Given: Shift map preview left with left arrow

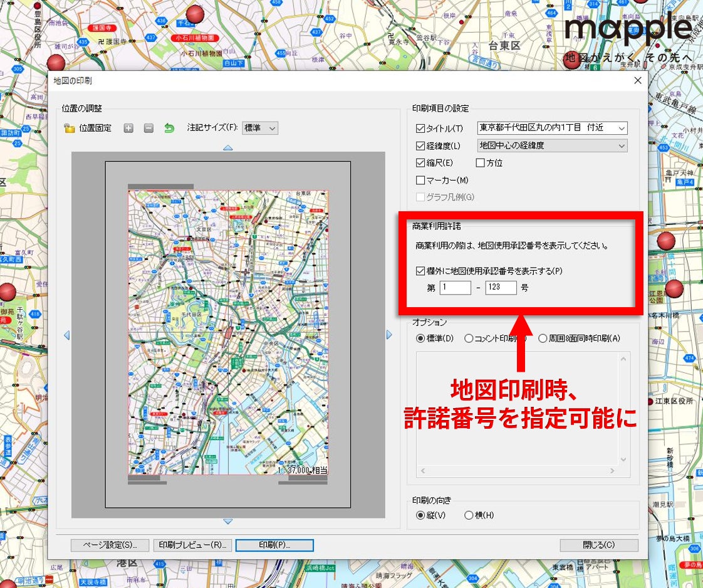Looking at the screenshot, I should [67, 335].
